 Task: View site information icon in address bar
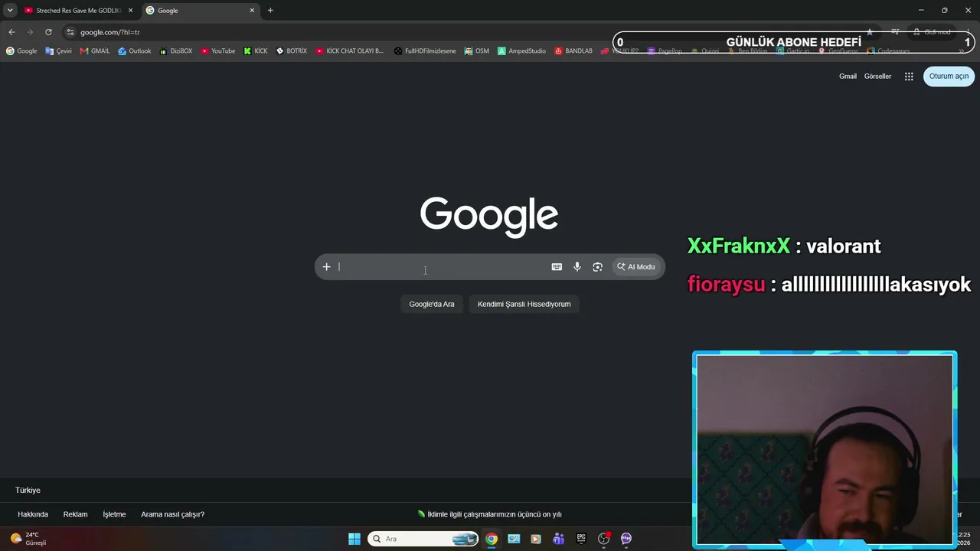point(70,32)
